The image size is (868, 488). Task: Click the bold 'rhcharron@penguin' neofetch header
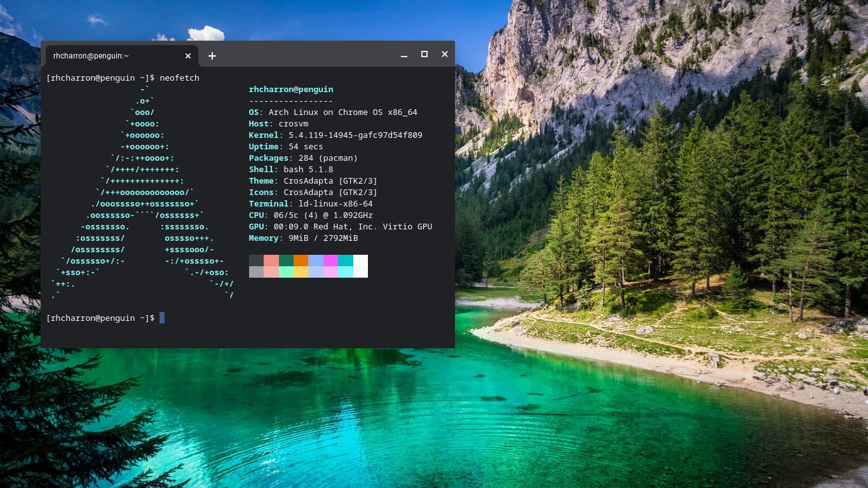coord(291,90)
